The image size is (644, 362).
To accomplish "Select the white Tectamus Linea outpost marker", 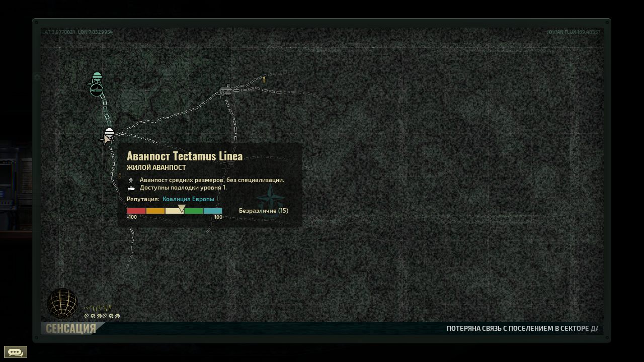I will click(109, 134).
